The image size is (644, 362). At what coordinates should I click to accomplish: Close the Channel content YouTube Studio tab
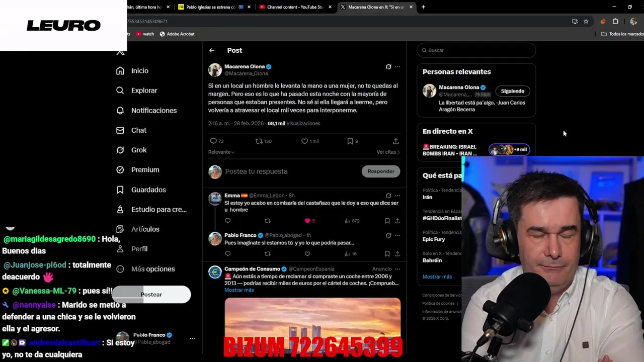pyautogui.click(x=330, y=7)
